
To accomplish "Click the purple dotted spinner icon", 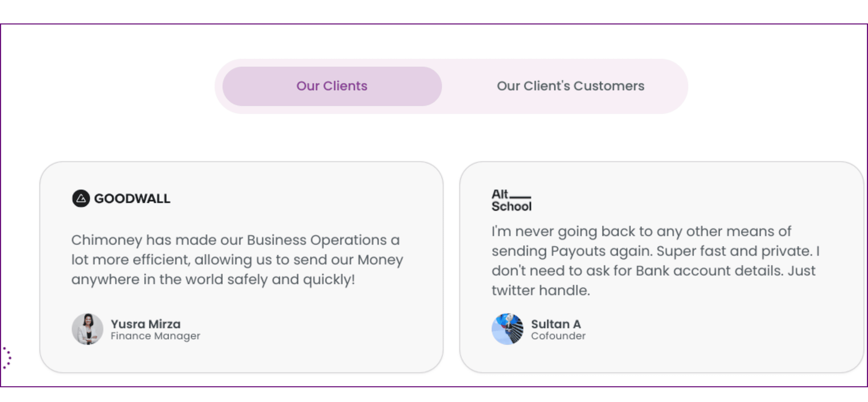I will click(x=7, y=358).
